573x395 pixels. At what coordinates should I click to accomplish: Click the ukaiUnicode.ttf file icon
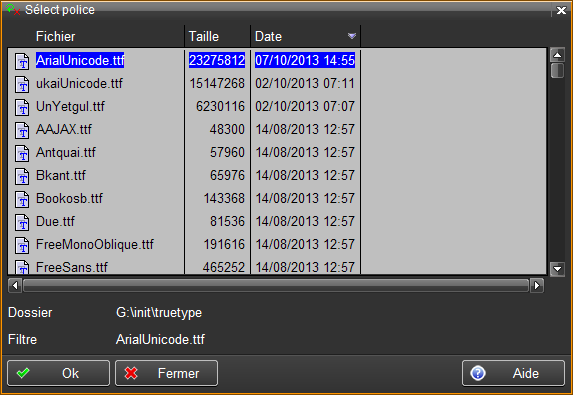pyautogui.click(x=22, y=84)
